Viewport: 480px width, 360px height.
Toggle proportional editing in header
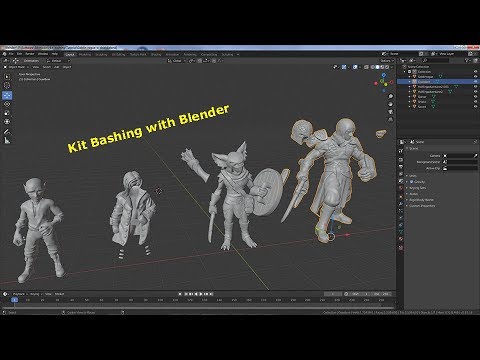214,61
